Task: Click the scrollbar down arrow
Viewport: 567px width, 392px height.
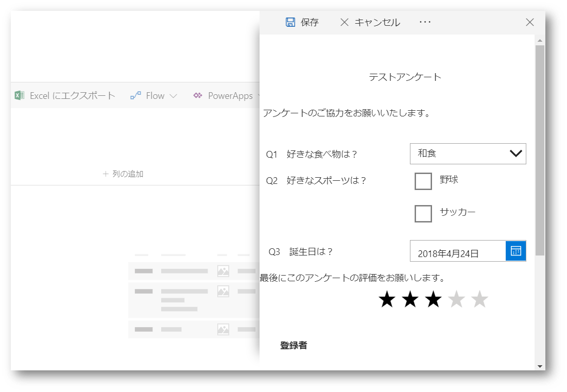Action: tap(540, 366)
